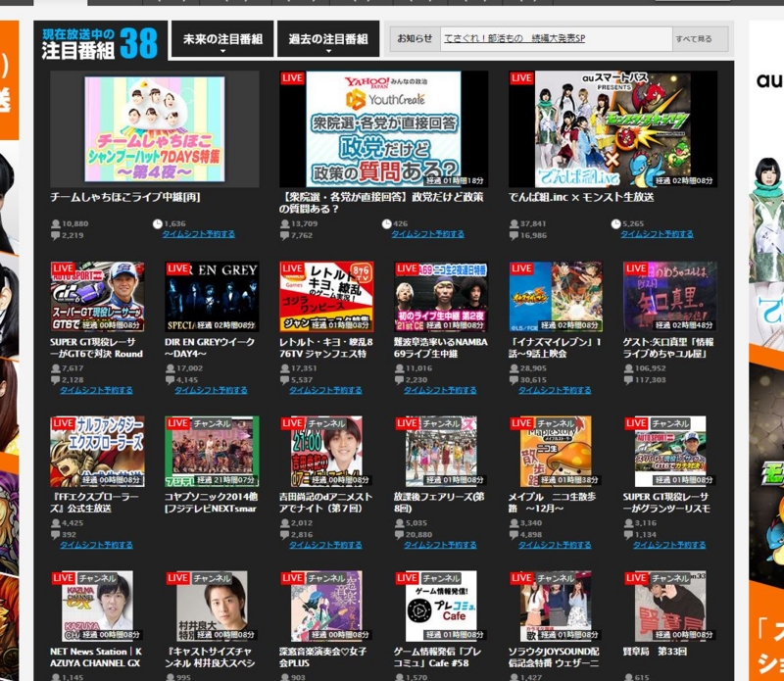Click viewer icon beside 10,880

(56, 224)
